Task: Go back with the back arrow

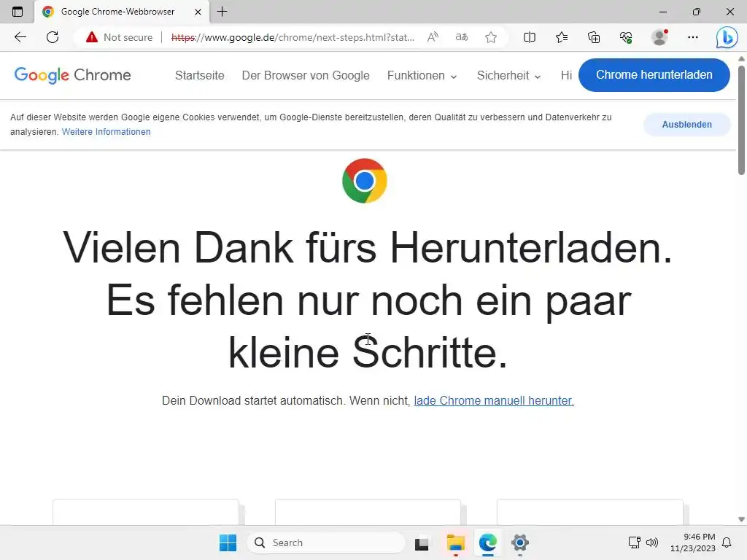Action: [20, 37]
